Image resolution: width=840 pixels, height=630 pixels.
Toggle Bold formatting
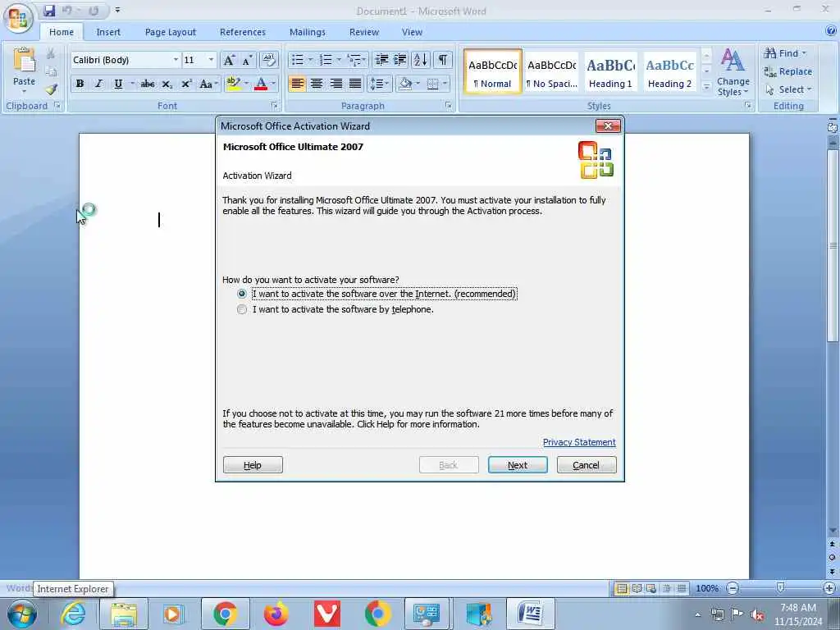80,84
